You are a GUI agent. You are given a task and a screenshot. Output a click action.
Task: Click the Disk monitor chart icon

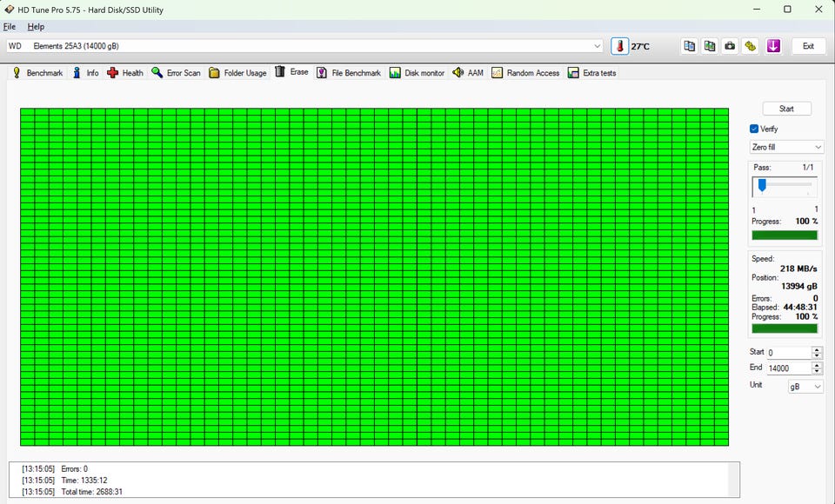click(x=395, y=73)
